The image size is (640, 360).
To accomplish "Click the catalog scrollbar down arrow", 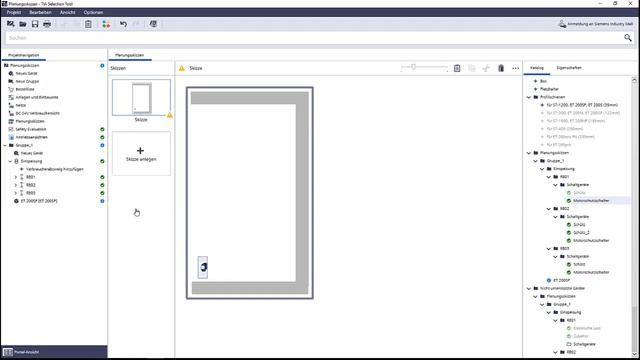I will [x=634, y=354].
